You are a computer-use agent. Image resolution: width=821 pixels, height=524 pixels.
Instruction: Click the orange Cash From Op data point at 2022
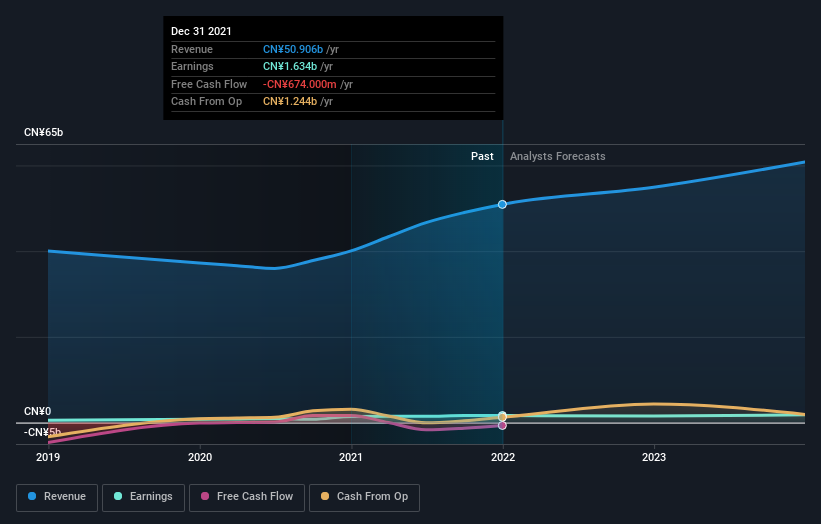click(x=502, y=417)
